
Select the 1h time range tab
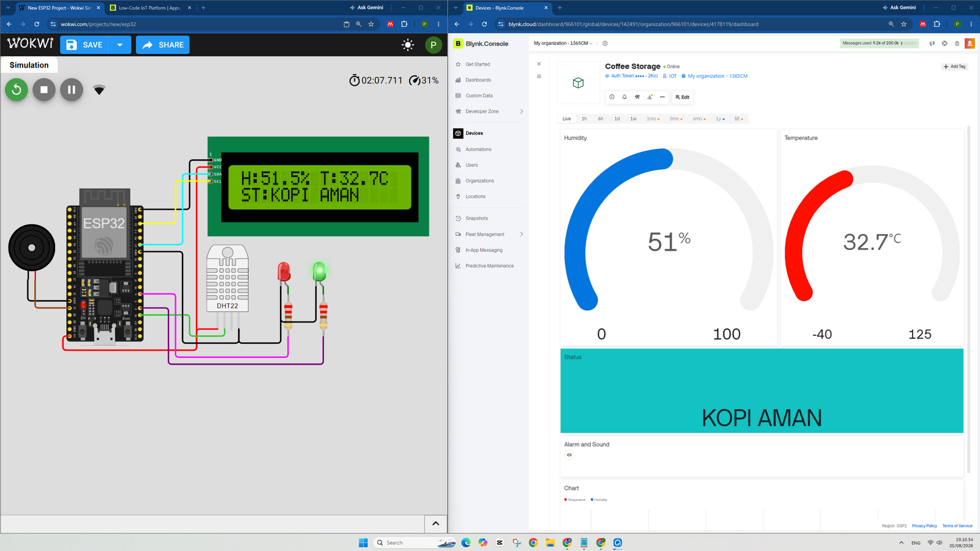584,119
